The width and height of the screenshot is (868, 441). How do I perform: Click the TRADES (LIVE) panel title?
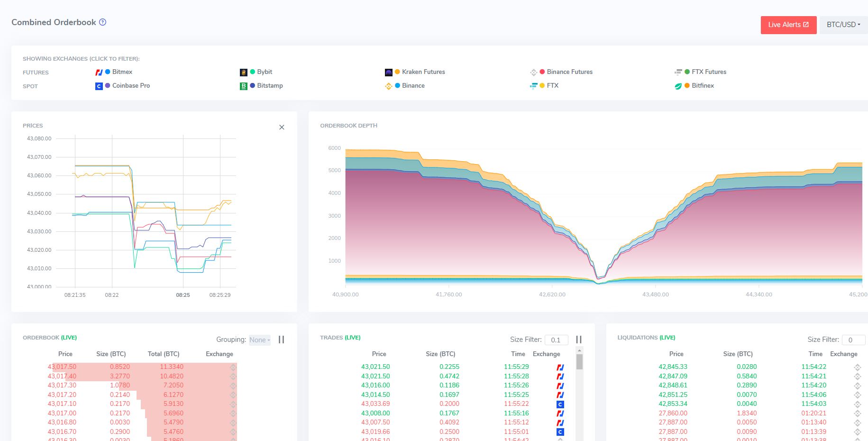tap(340, 338)
